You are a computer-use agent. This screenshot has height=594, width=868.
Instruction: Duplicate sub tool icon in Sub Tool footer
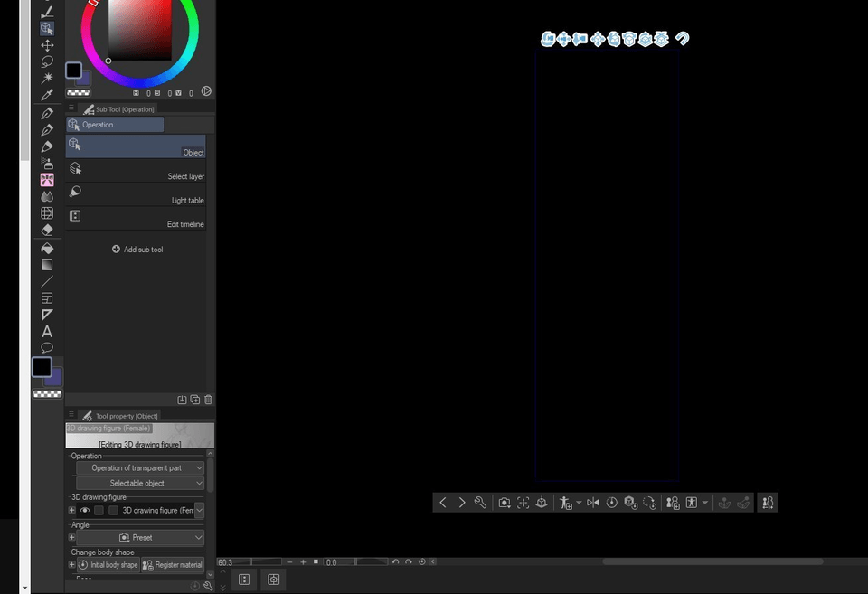pyautogui.click(x=195, y=400)
